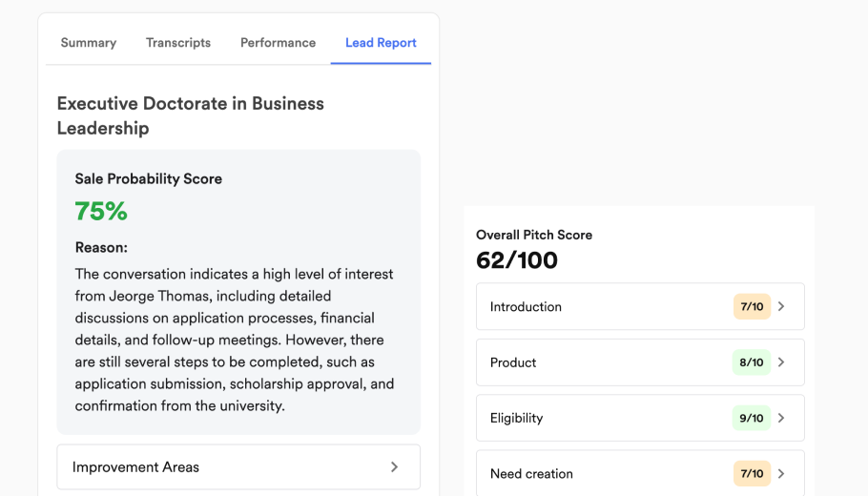Viewport: 868px width, 496px height.
Task: Click the 7/10 badge beside Introduction
Action: 752,307
